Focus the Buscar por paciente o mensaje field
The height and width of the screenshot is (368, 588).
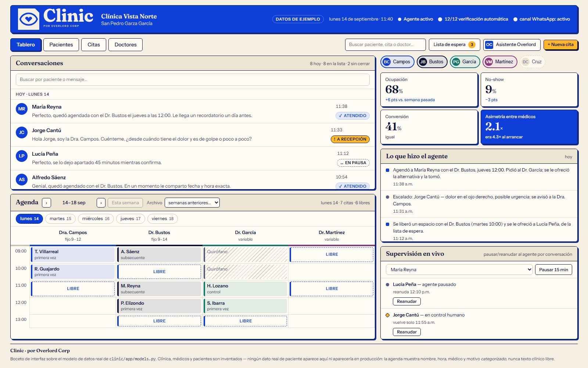click(x=193, y=79)
